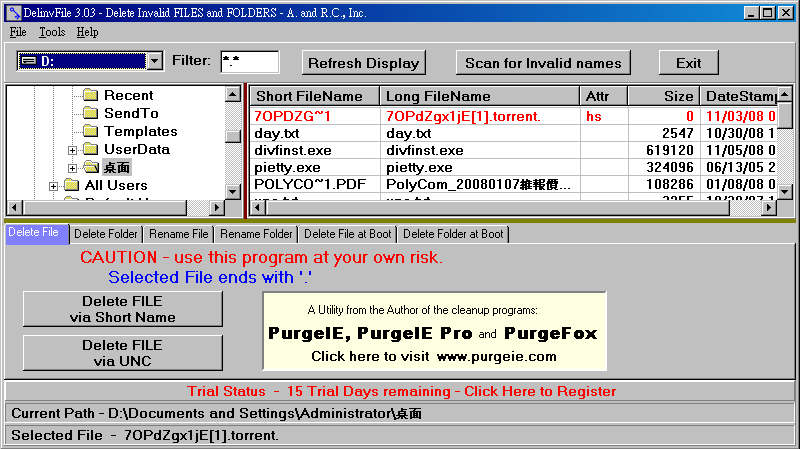Sort by Attr column header
Image resolution: width=800 pixels, height=449 pixels.
tap(604, 96)
